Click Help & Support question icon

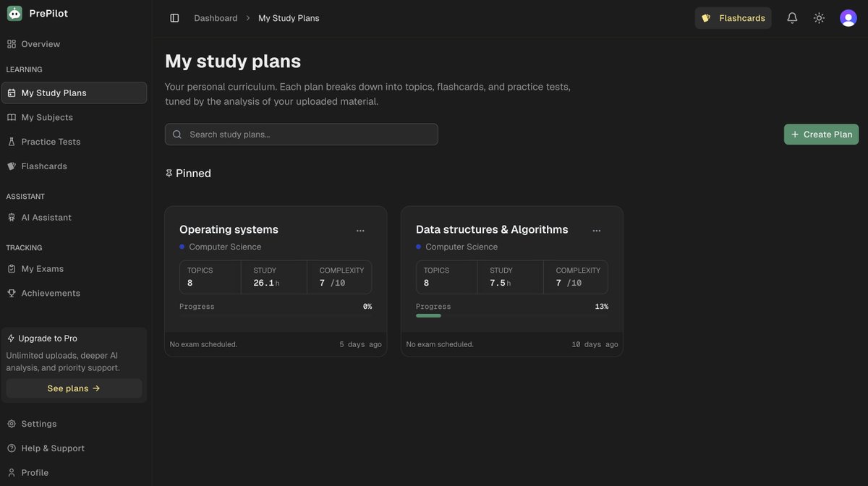click(x=12, y=448)
